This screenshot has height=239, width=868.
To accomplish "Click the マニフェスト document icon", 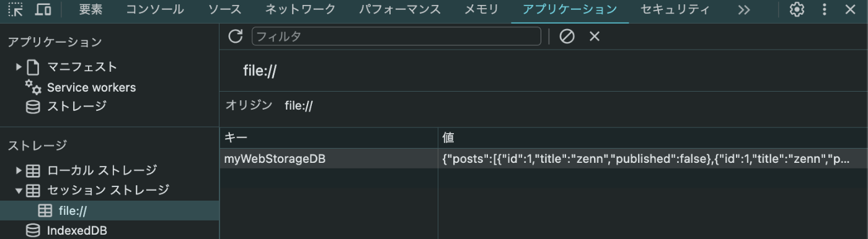I will coord(33,67).
